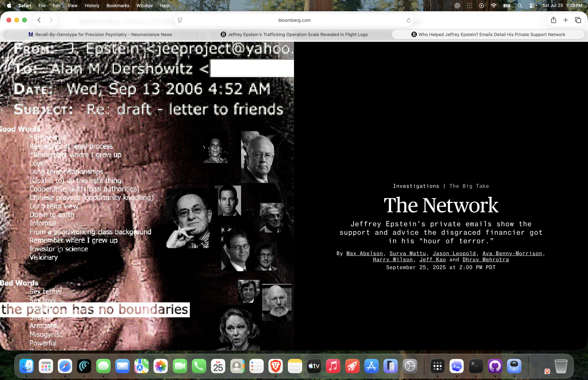Open Mail from the dock
This screenshot has height=380, width=588.
(x=122, y=366)
